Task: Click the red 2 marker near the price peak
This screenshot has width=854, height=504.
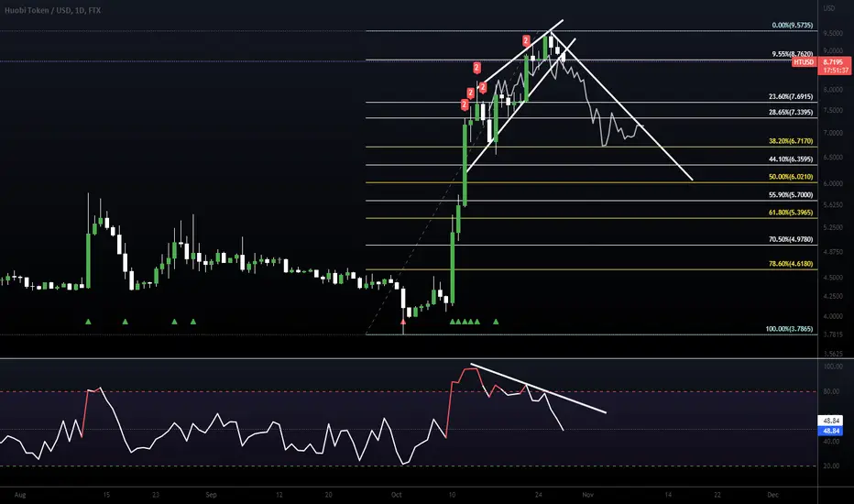Action: pyautogui.click(x=526, y=40)
